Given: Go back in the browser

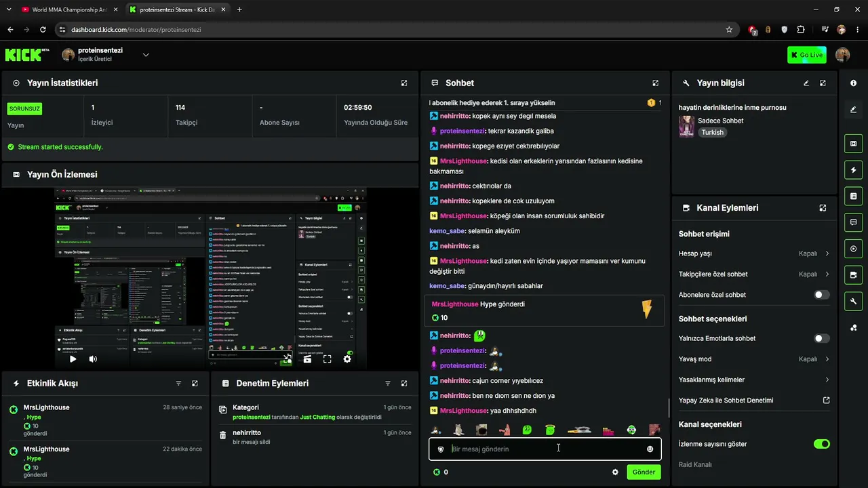Looking at the screenshot, I should [x=10, y=30].
